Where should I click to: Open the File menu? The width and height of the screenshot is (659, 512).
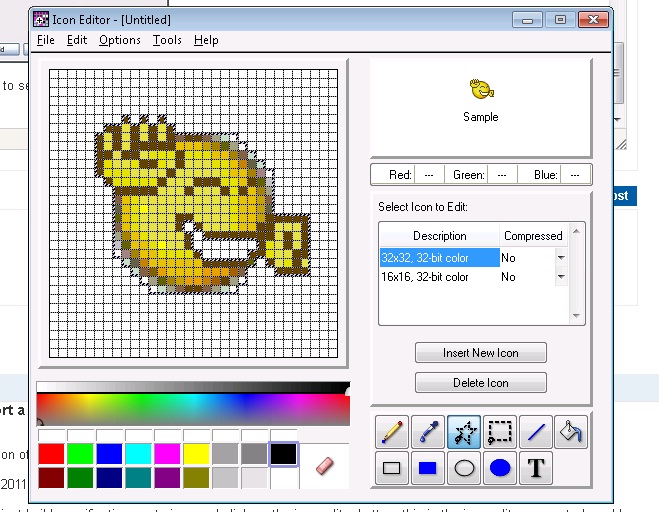45,40
